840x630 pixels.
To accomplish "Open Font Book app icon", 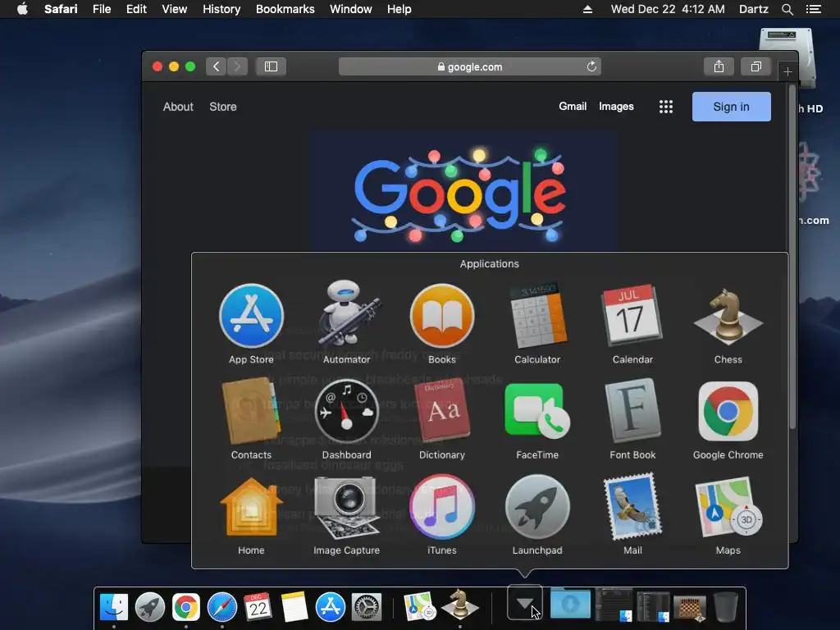I will 632,412.
